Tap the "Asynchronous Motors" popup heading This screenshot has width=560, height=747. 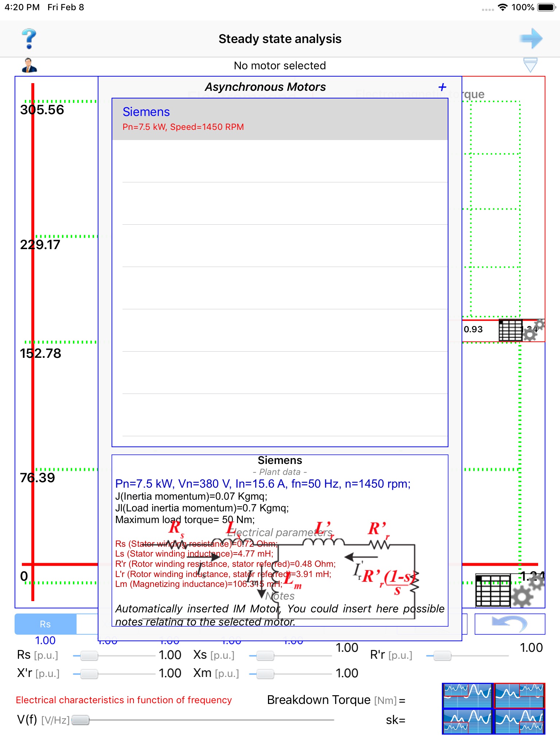265,87
